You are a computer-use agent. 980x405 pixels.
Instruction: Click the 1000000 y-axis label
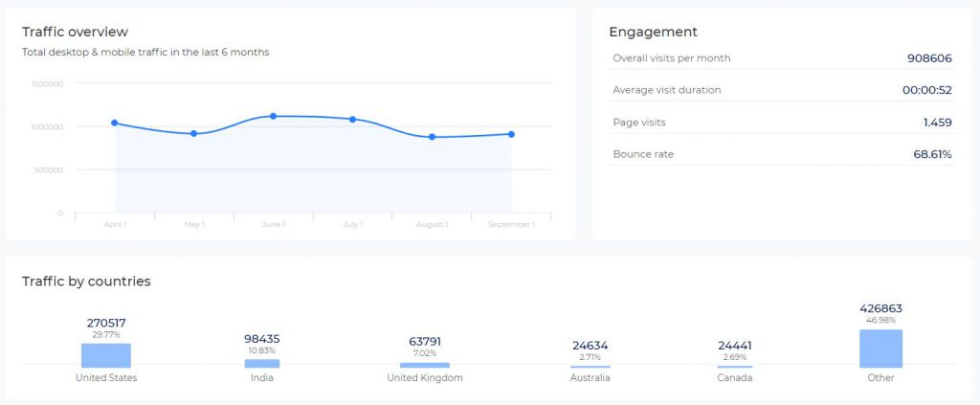tap(47, 127)
